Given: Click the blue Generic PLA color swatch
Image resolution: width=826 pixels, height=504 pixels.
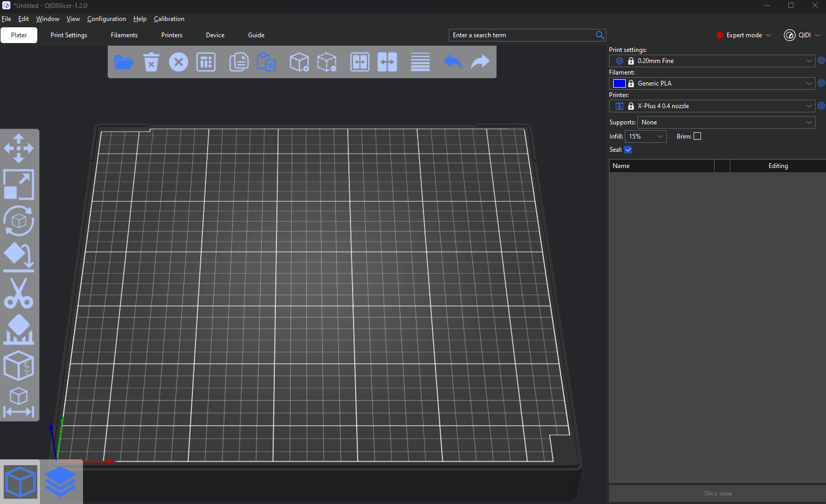Looking at the screenshot, I should coord(619,83).
